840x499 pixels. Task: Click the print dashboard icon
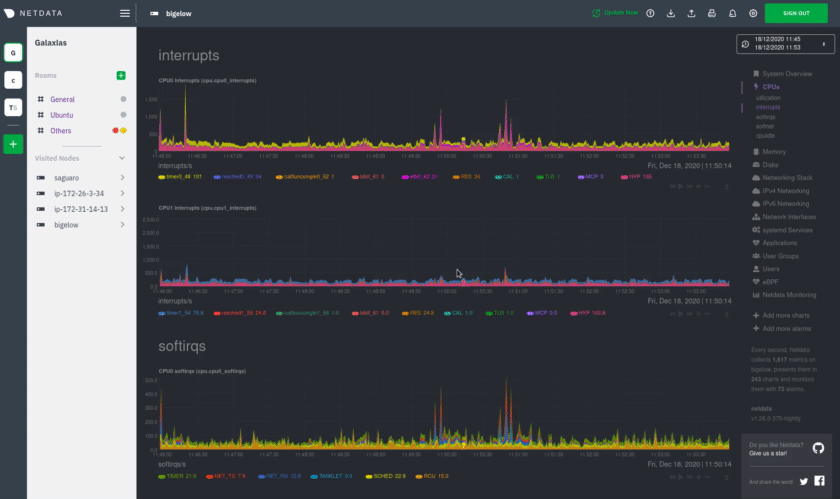[712, 13]
